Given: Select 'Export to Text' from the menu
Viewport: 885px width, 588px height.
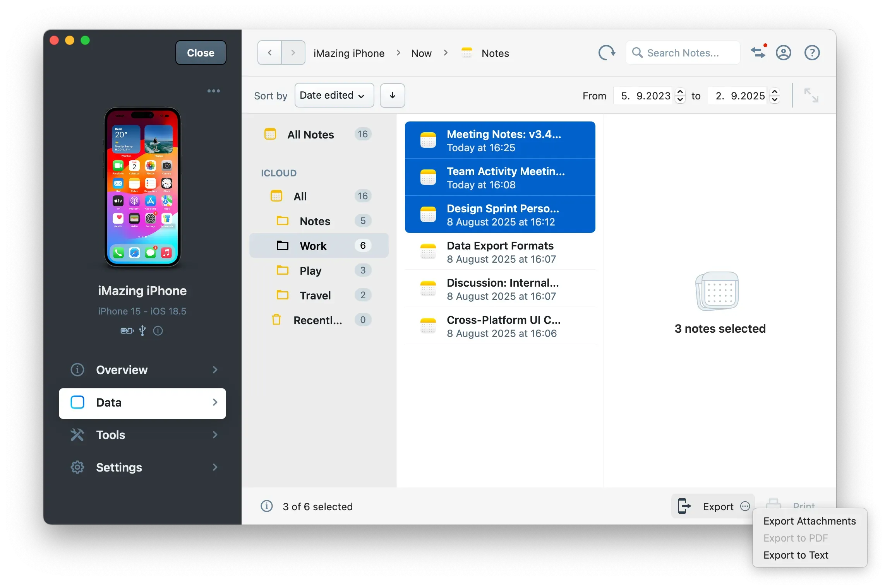Looking at the screenshot, I should 796,555.
